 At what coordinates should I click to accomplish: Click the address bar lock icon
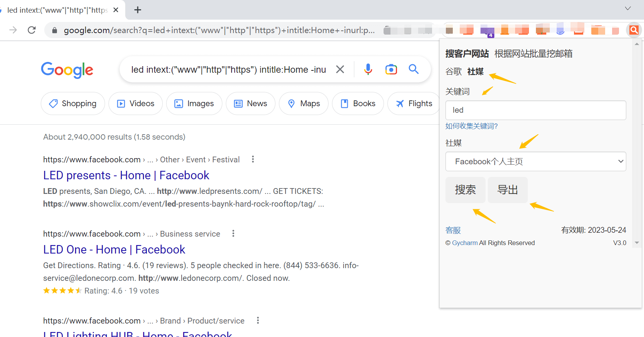point(55,30)
